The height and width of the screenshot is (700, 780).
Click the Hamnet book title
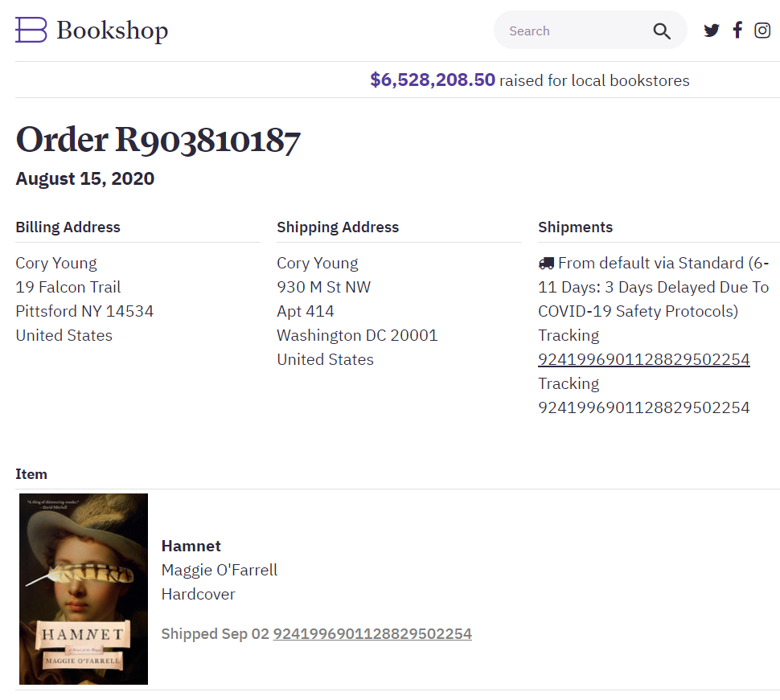(x=191, y=546)
